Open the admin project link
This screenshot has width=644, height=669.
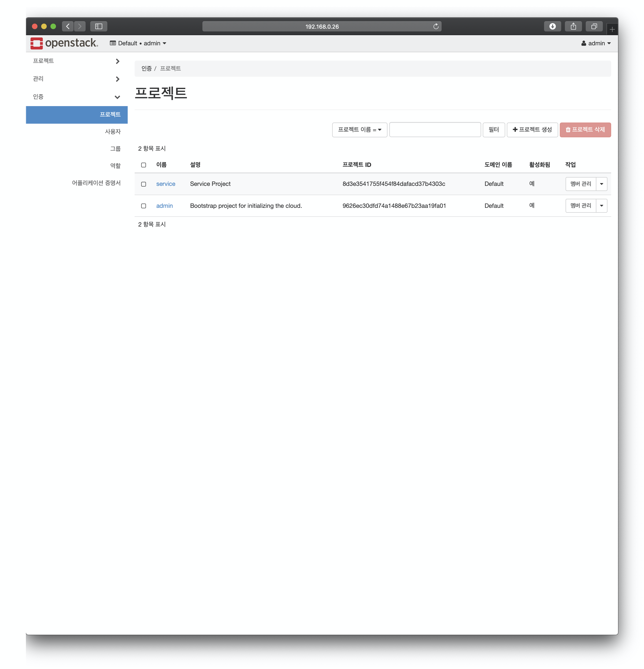point(164,206)
